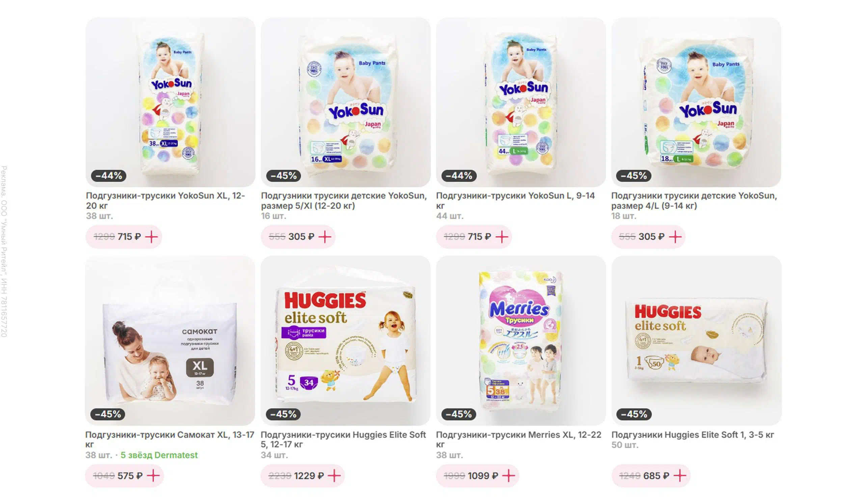This screenshot has width=864, height=504.
Task: Add Huggies Elite Soft 5 via plus icon
Action: coord(334,476)
